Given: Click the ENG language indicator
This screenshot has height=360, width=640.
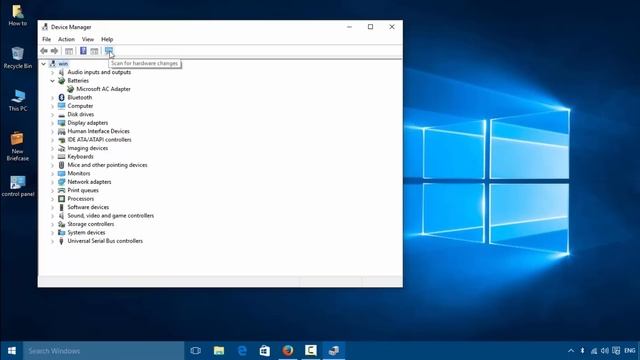Looking at the screenshot, I should (x=630, y=351).
